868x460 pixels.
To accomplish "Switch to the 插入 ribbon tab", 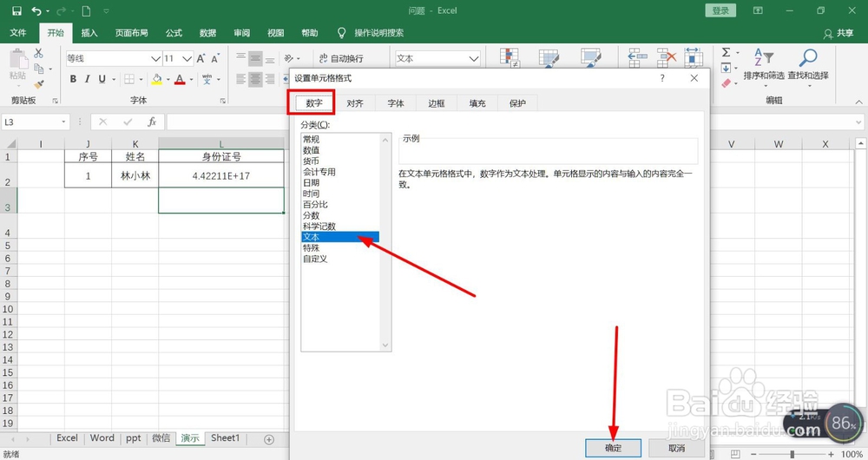I will coord(89,33).
